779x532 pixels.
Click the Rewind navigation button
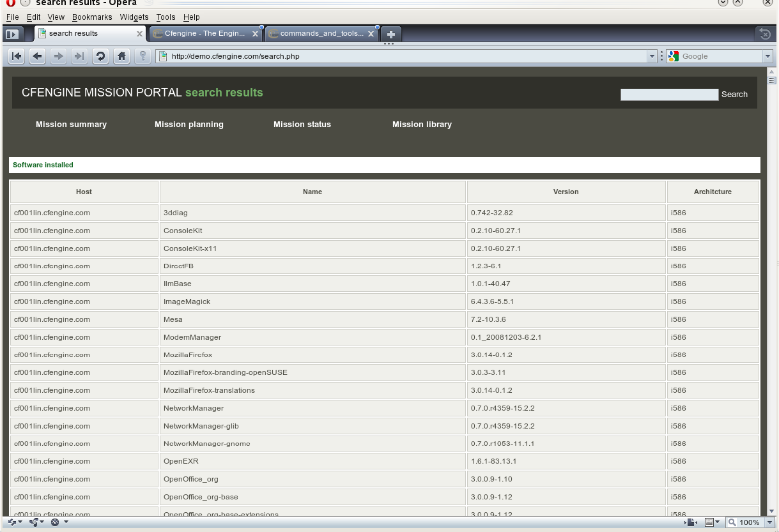(x=17, y=56)
